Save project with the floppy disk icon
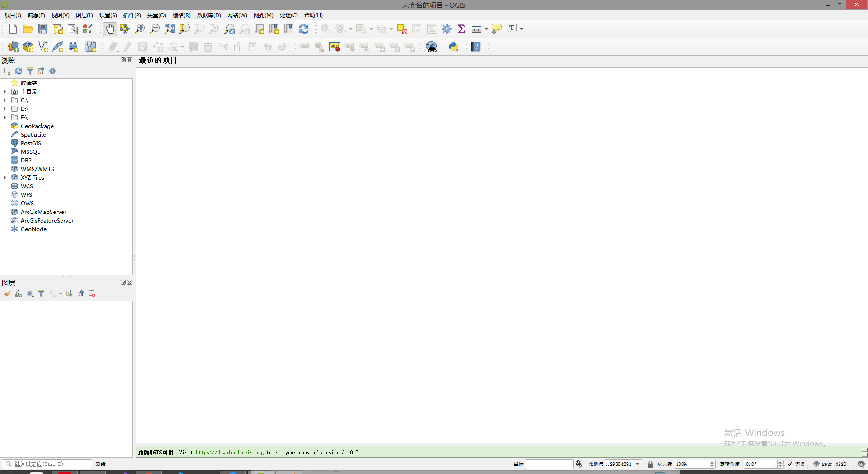868x474 pixels. click(43, 29)
